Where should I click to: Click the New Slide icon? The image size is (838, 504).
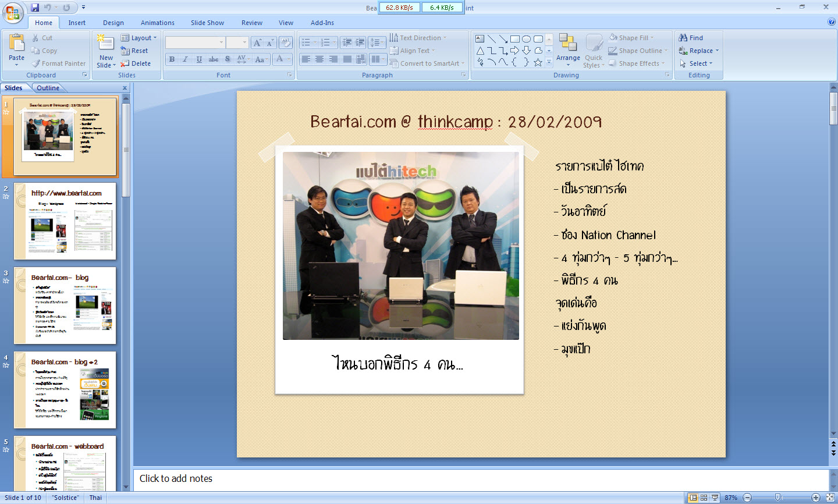105,44
